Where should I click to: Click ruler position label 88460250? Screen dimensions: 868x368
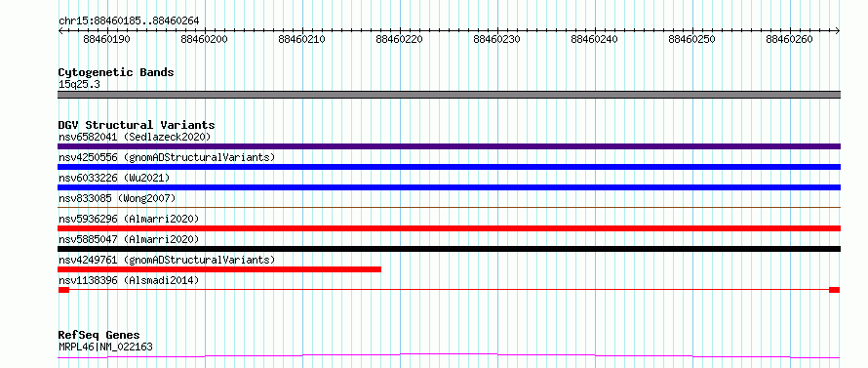[x=692, y=39]
